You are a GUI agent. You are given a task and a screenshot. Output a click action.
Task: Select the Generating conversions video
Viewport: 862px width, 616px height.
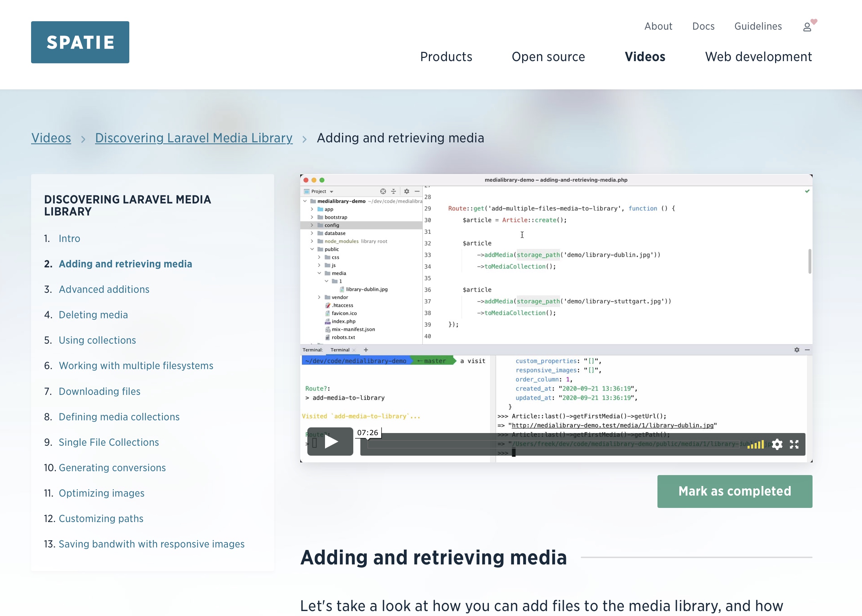coord(112,467)
